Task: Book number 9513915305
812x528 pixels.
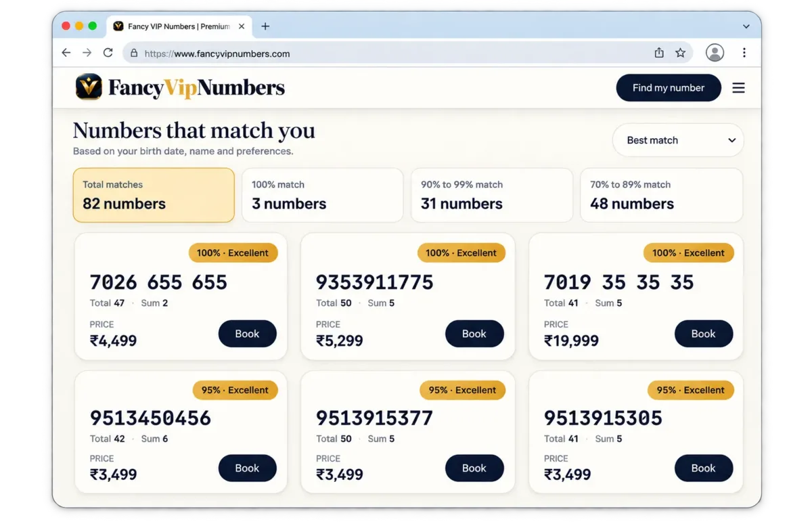Action: coord(704,468)
